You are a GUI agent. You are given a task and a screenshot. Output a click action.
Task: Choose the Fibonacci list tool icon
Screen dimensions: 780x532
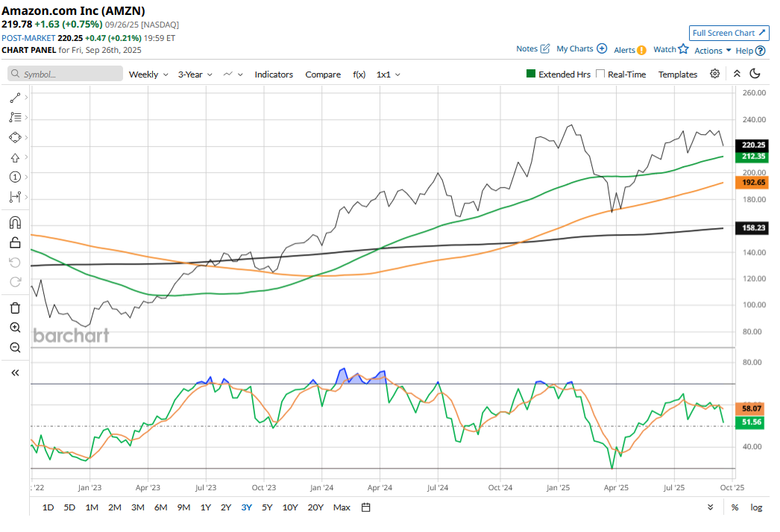coord(15,118)
